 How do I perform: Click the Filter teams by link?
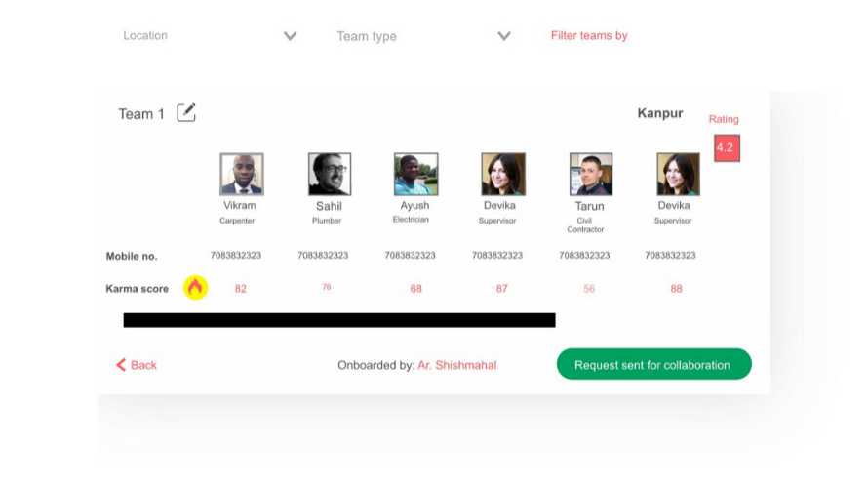pos(589,36)
